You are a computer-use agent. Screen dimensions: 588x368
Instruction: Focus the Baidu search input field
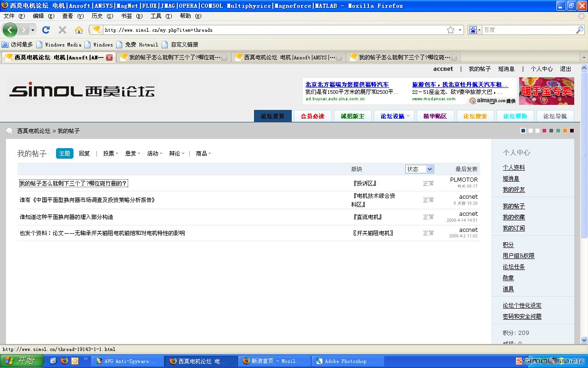pos(528,30)
